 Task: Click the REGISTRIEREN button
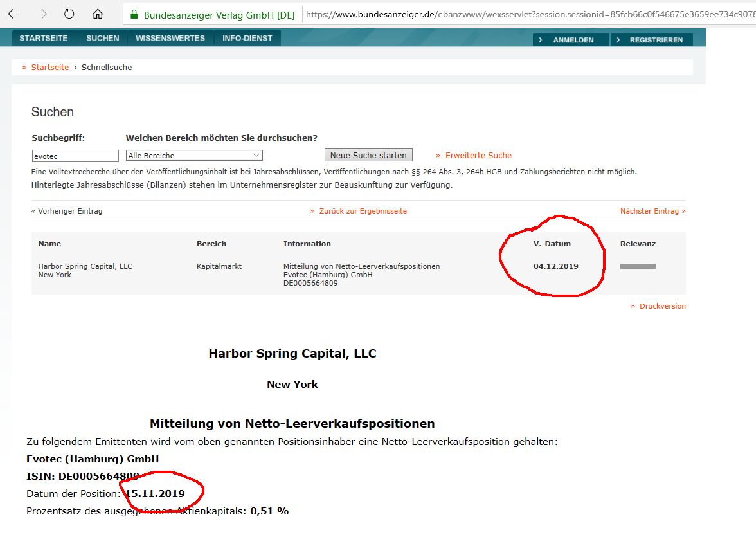(652, 40)
